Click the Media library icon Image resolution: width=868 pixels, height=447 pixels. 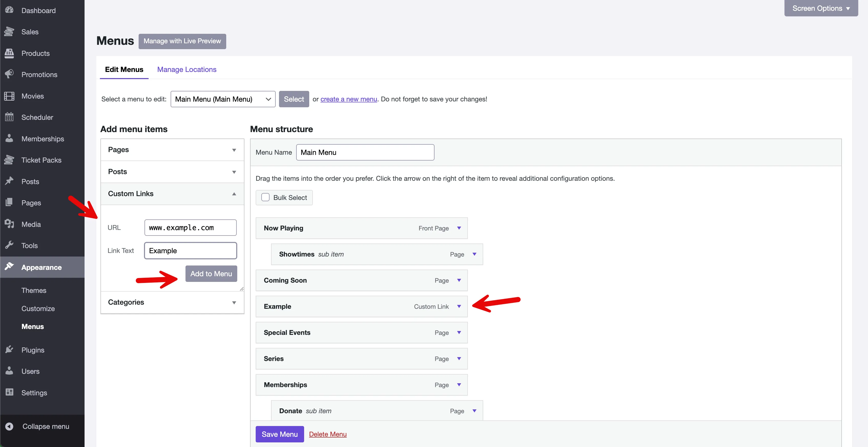(9, 224)
